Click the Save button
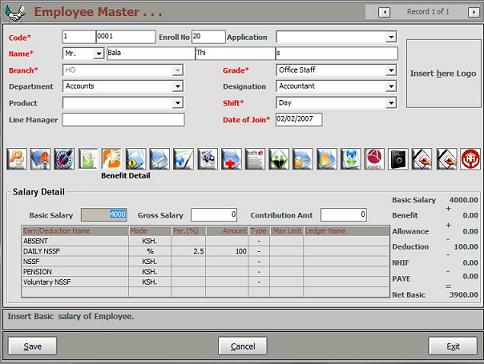 (32, 346)
